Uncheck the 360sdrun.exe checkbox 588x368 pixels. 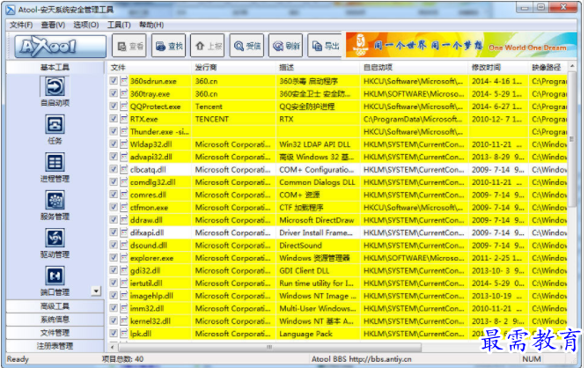[114, 81]
